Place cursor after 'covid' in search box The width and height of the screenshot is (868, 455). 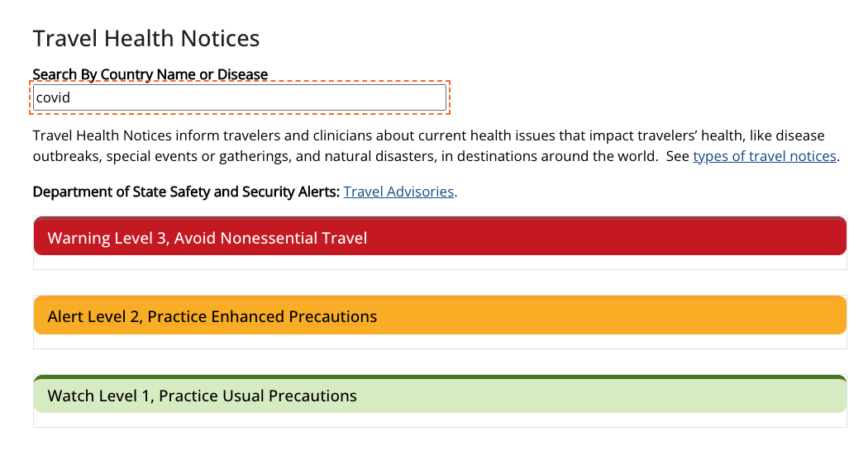coord(72,97)
